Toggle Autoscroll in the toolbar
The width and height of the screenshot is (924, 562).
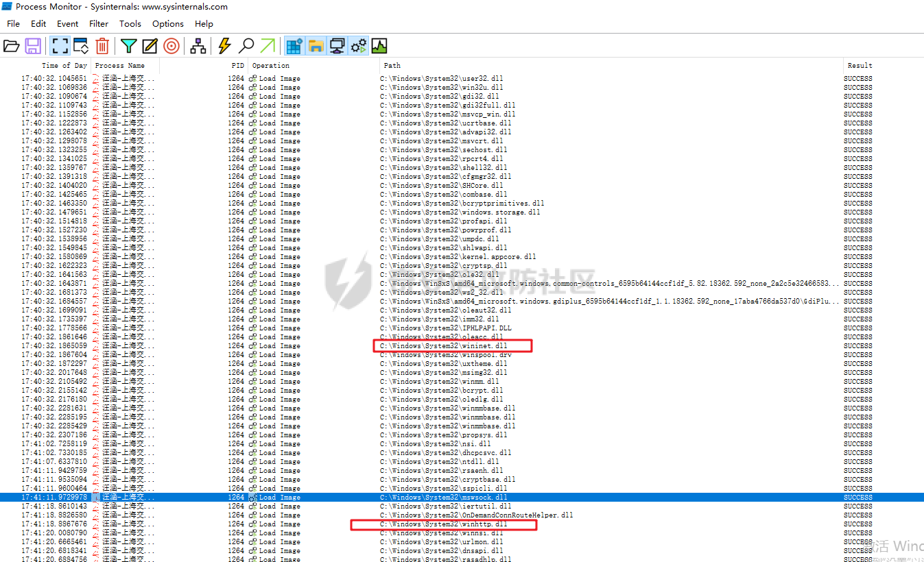[x=81, y=46]
